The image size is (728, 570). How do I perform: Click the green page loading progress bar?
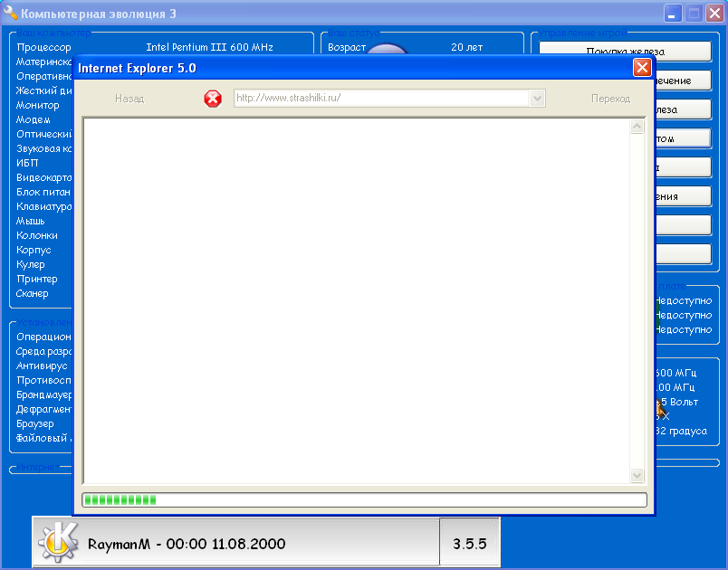click(x=365, y=499)
